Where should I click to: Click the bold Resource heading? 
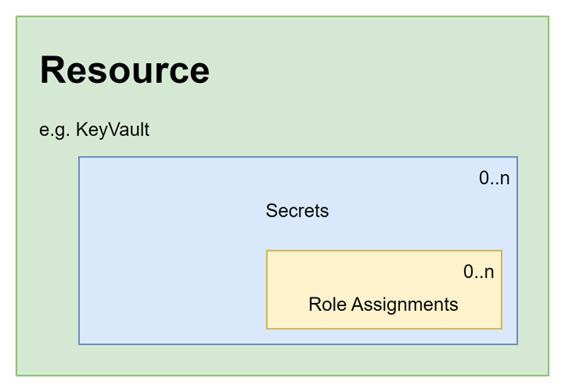[x=125, y=70]
